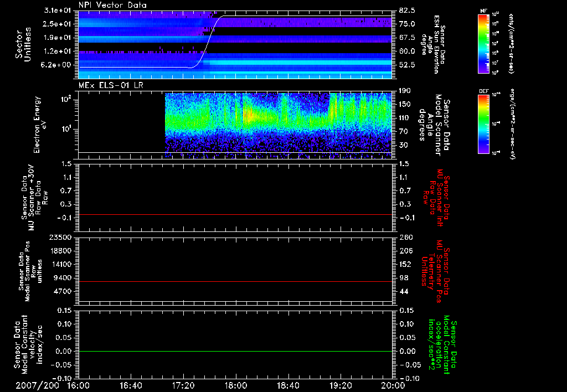Click the Model Scanner Pos Raw unitless label
Image resolution: width=567 pixels, height=392 pixels.
[x=30, y=271]
